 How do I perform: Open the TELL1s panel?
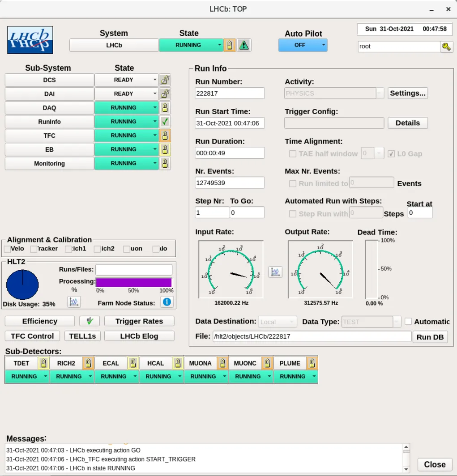[x=82, y=336]
